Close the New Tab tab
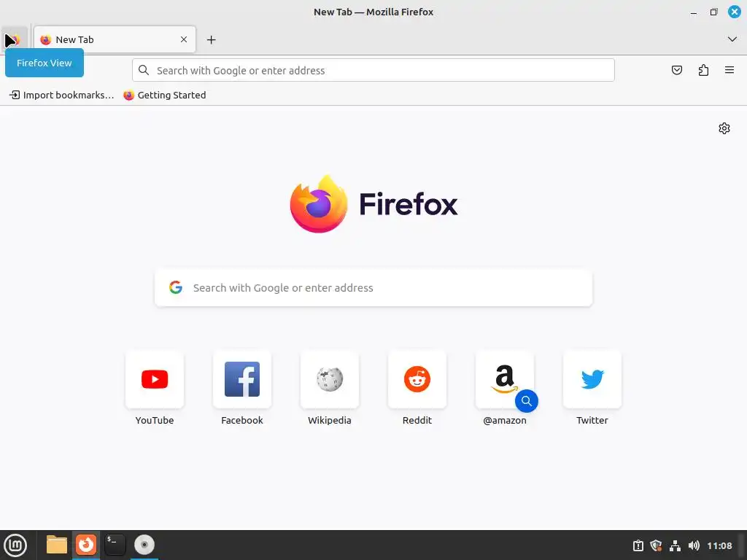 coord(184,39)
